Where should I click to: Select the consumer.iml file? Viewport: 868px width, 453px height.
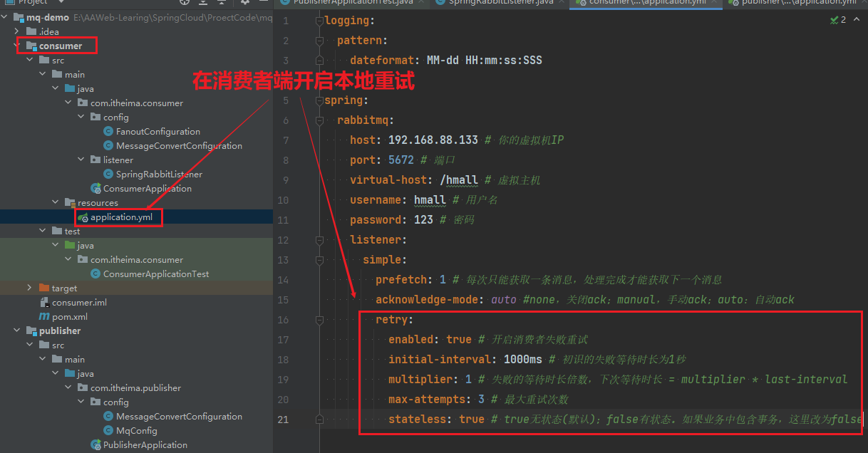[x=78, y=302]
